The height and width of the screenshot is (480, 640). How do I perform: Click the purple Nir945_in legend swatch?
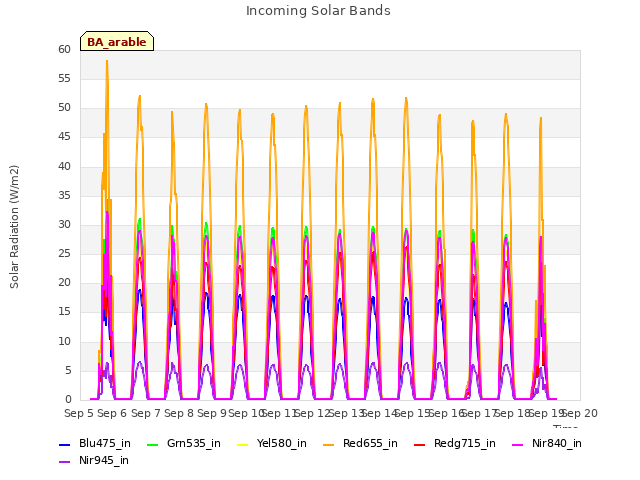click(64, 462)
